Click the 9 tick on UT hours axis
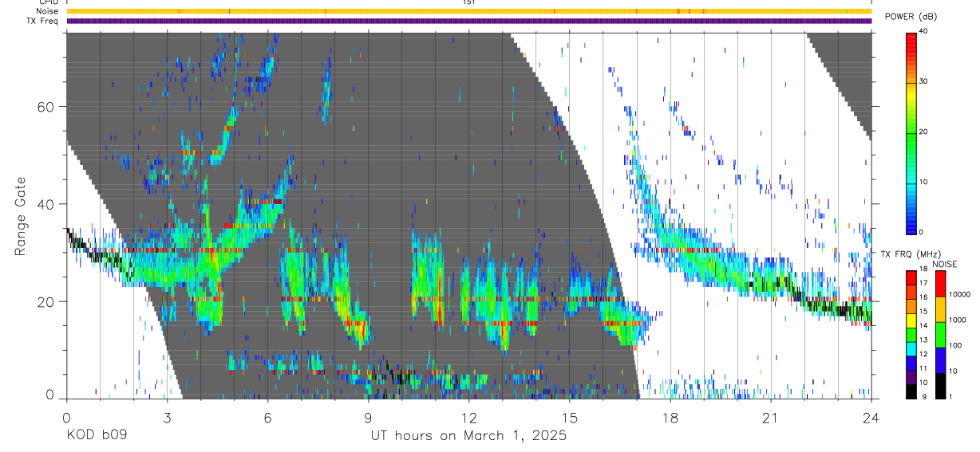Screen dimensions: 980x452 point(368,418)
